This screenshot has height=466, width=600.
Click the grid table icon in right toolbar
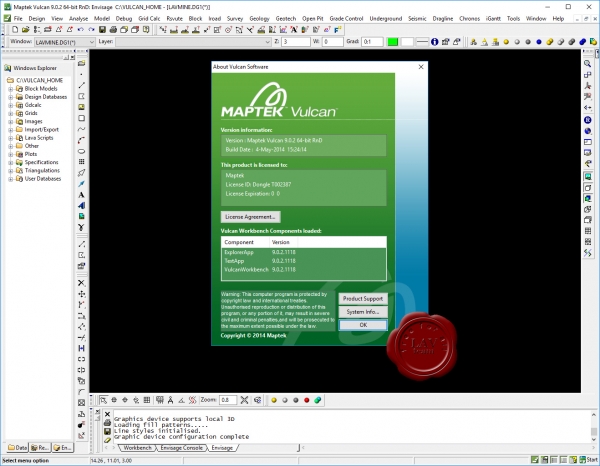click(588, 231)
